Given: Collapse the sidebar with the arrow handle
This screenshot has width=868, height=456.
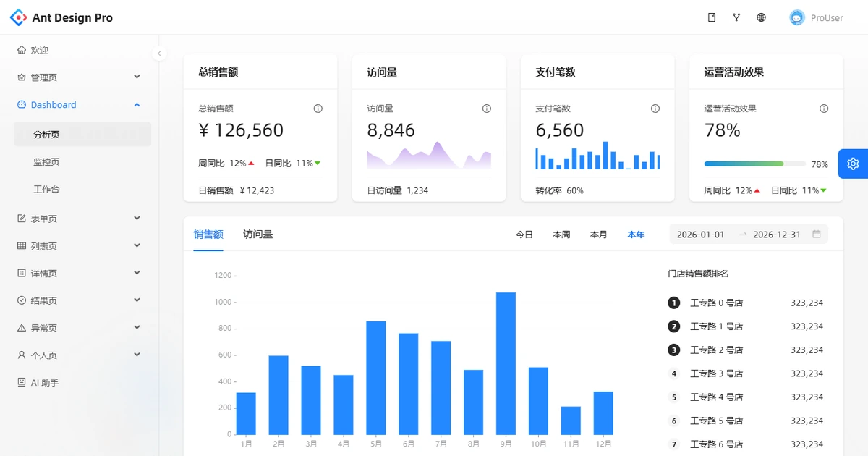Looking at the screenshot, I should [160, 53].
